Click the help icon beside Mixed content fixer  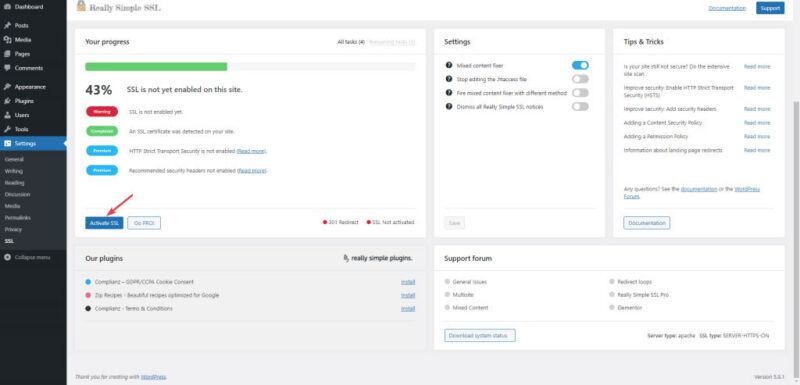[x=449, y=65]
